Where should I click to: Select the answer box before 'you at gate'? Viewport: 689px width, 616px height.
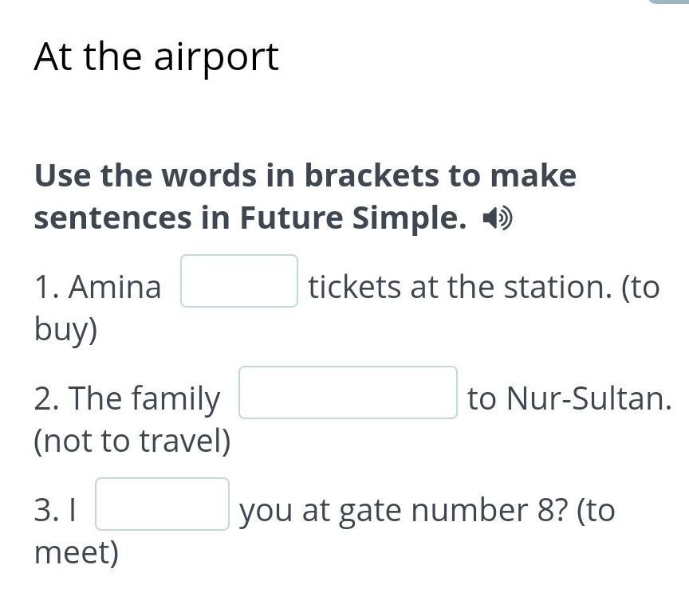point(163,504)
